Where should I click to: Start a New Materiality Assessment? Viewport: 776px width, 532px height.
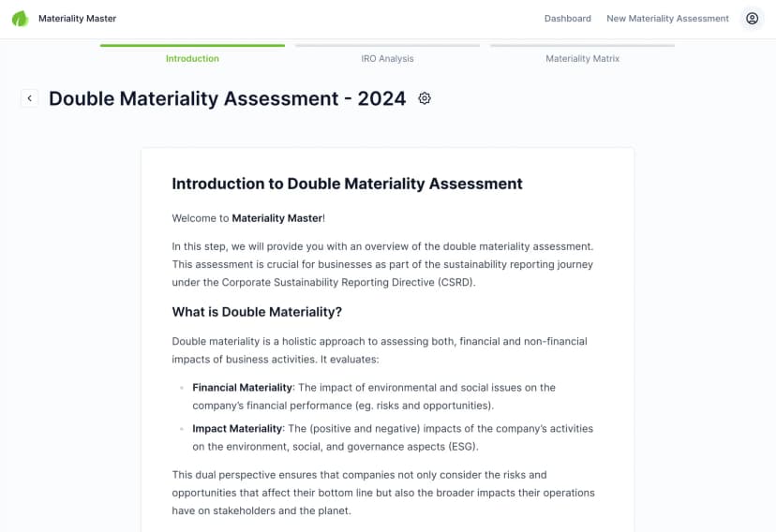click(x=667, y=19)
